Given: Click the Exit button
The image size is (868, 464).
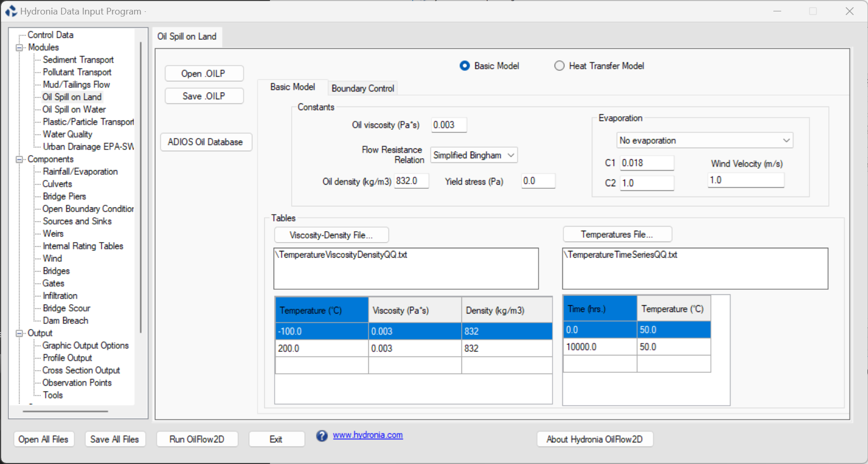Looking at the screenshot, I should pos(276,439).
